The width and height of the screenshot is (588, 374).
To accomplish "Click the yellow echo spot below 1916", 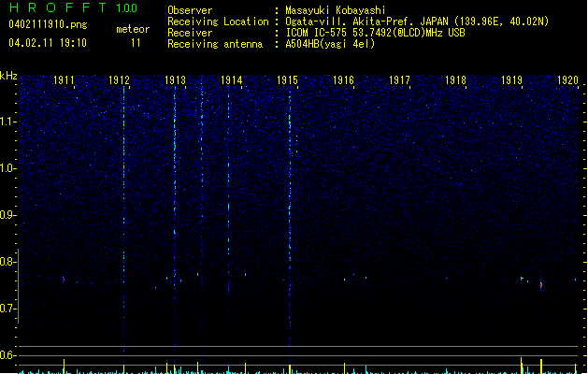I will [x=345, y=280].
